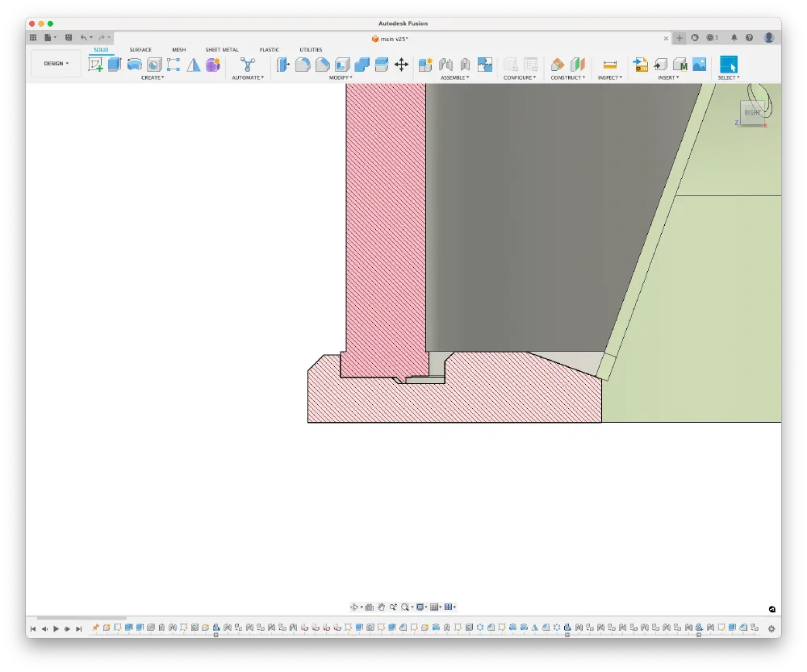807x672 pixels.
Task: Select the Extrude tool
Action: click(115, 65)
